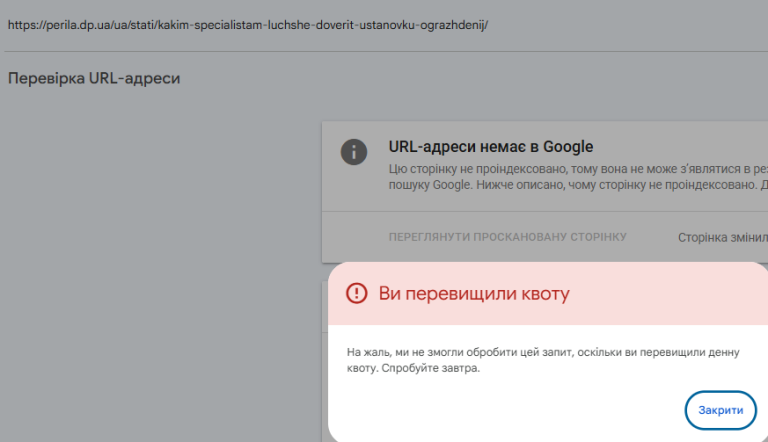Viewport: 768px width, 442px height.
Task: Click the info icon beside URL-адреси немає в Google
Action: [354, 152]
